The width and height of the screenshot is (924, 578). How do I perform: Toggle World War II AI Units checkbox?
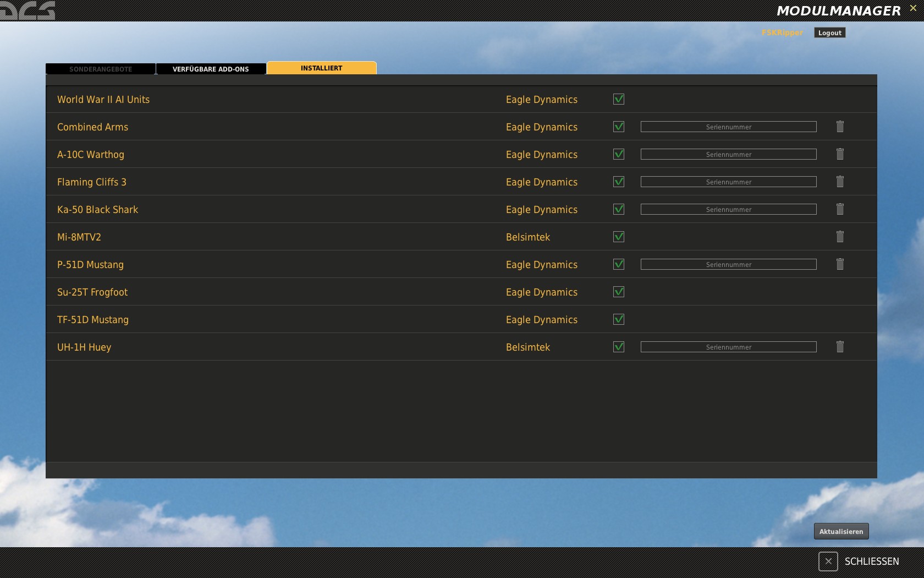click(619, 99)
